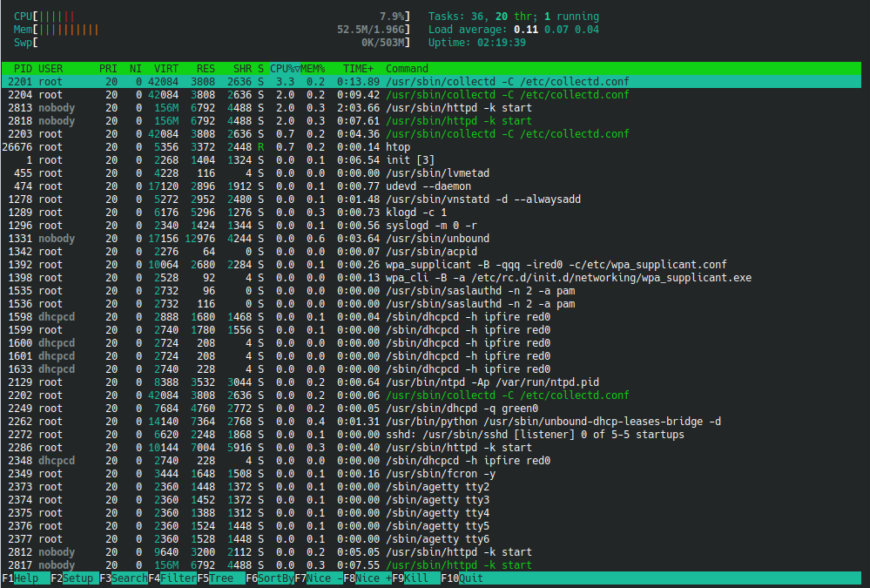Select the /usr/sbin/unbound process row

tap(431, 238)
